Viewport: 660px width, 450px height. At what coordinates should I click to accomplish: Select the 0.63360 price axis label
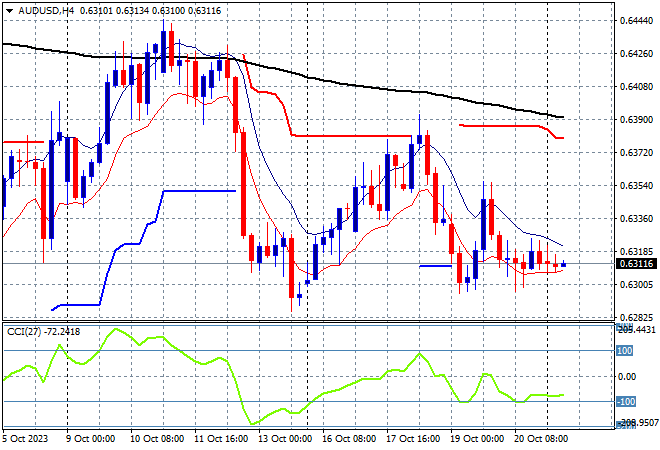click(x=637, y=218)
